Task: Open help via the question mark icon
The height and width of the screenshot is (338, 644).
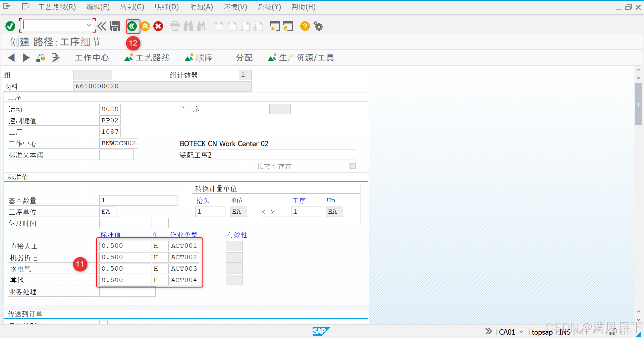Action: click(x=305, y=26)
